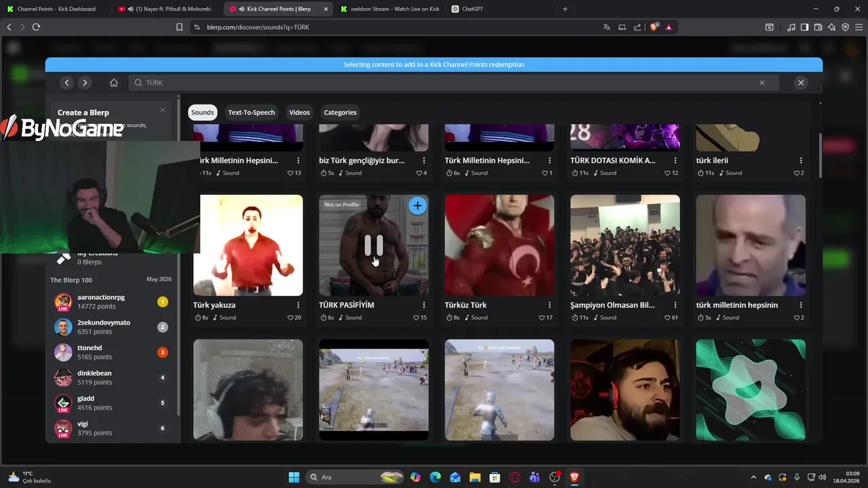Open the Türküz Türk flag thumbnail
Viewport: 868px width, 488px height.
pos(499,245)
